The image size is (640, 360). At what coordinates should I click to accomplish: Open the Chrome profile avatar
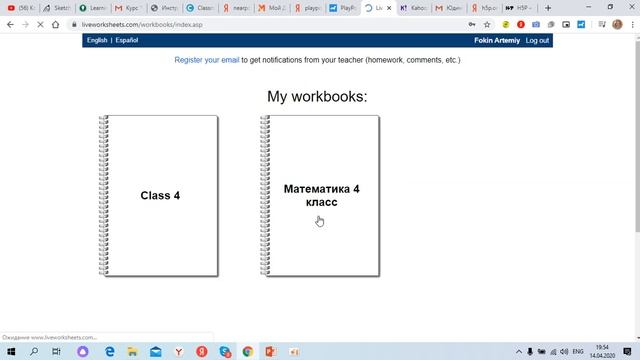tap(617, 24)
